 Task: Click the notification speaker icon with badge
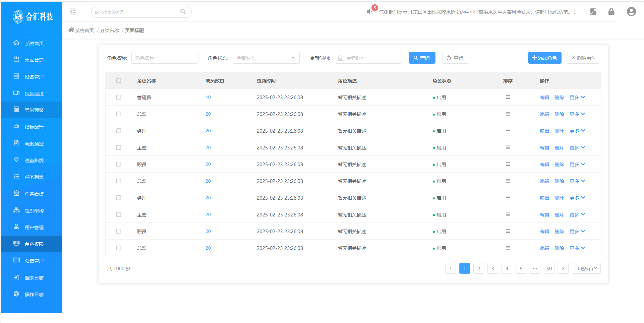point(369,12)
